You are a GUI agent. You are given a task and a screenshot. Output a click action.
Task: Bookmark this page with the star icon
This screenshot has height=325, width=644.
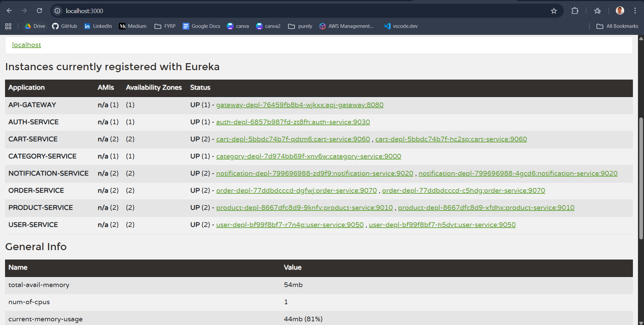[554, 11]
